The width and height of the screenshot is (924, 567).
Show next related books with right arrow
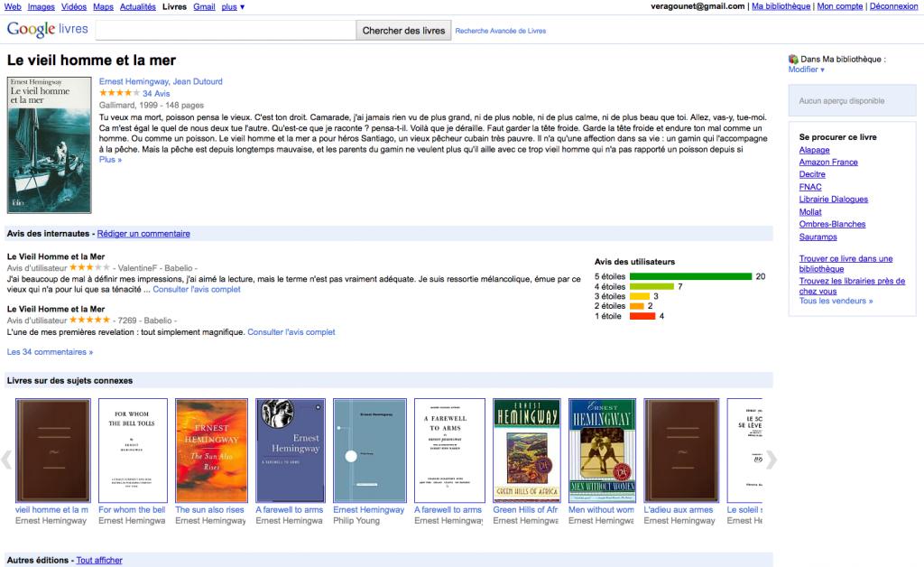[771, 460]
